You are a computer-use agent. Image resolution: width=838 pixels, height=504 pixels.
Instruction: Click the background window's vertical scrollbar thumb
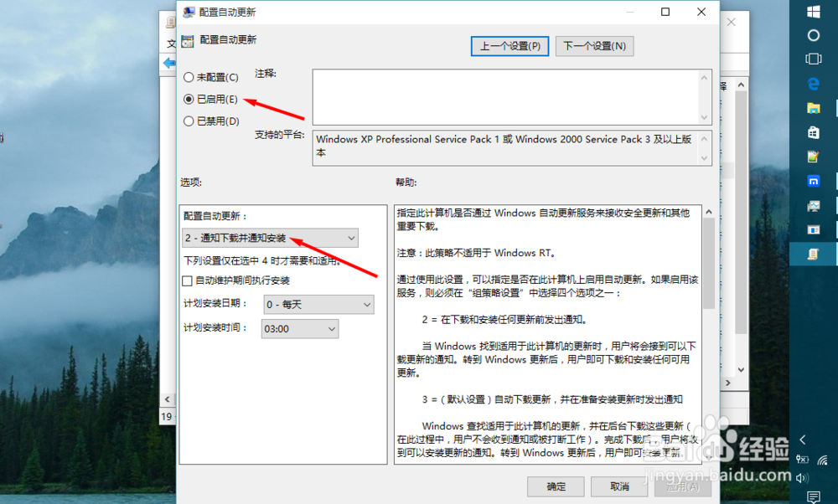coord(741,212)
